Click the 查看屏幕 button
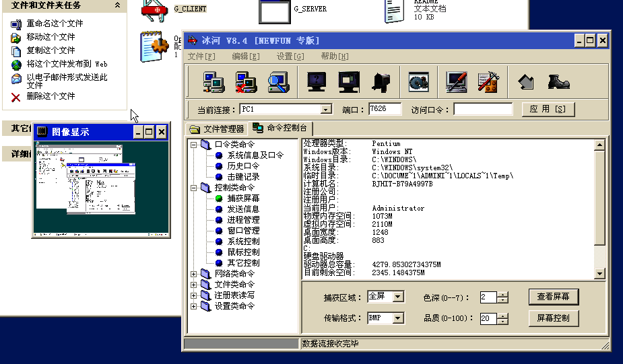Image resolution: width=623 pixels, height=364 pixels. pos(554,297)
